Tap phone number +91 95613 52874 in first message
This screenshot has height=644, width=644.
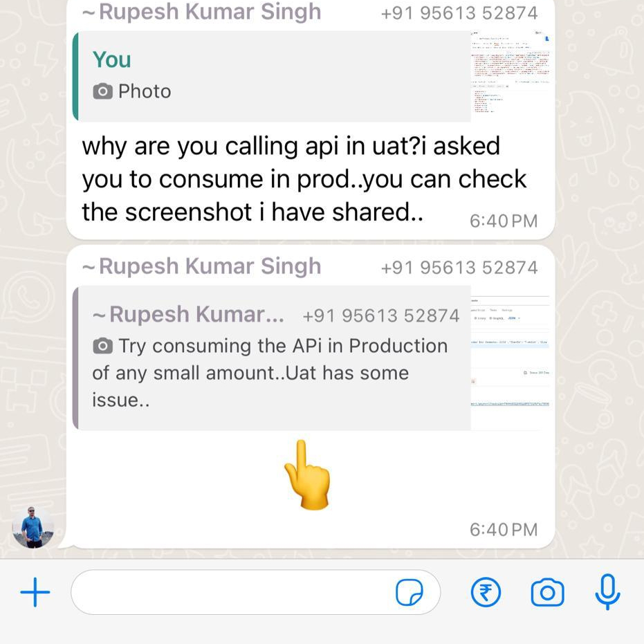[459, 13]
